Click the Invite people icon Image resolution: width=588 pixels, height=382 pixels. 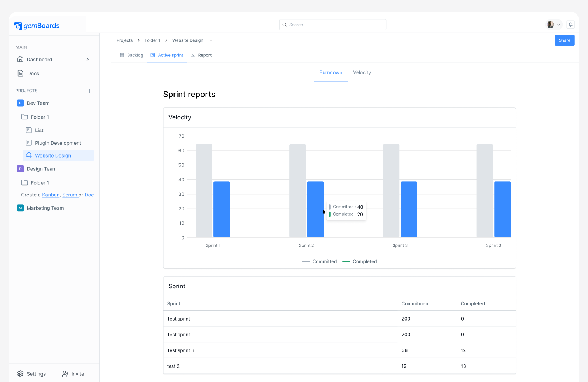[65, 373]
